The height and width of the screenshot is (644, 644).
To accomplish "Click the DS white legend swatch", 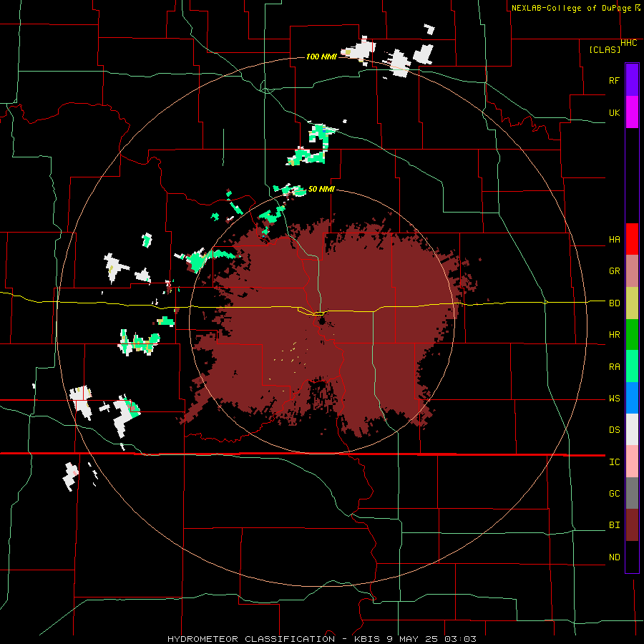I will point(632,429).
